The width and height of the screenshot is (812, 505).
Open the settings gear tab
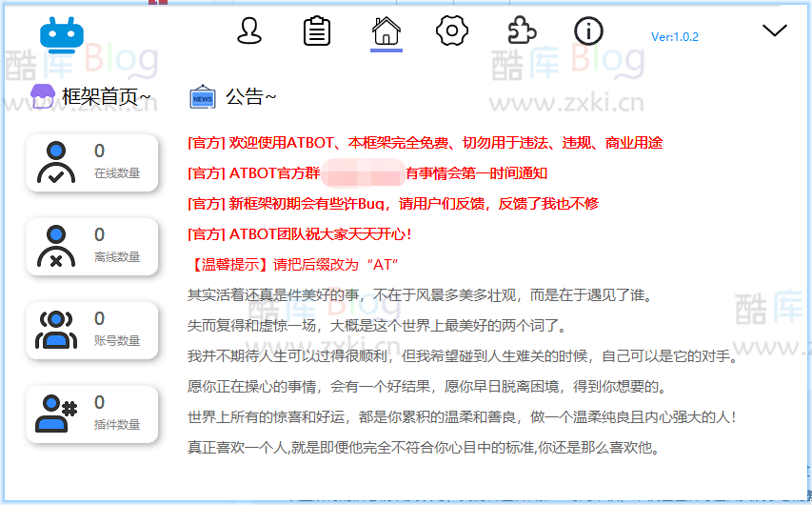(452, 30)
